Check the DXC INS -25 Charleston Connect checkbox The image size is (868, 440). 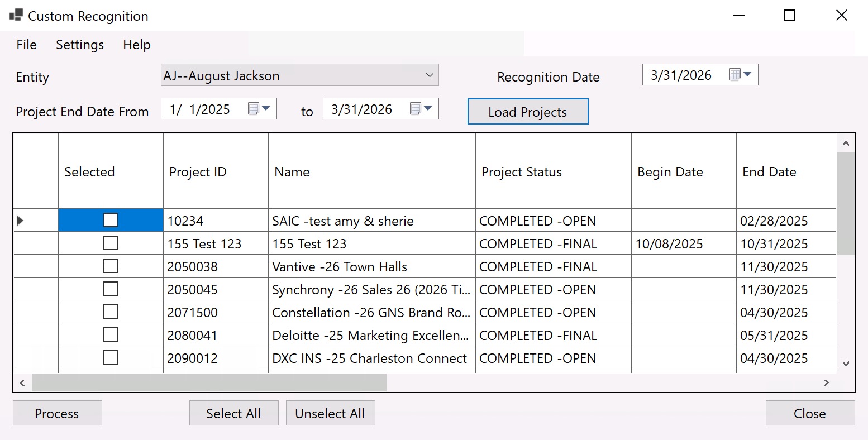110,357
